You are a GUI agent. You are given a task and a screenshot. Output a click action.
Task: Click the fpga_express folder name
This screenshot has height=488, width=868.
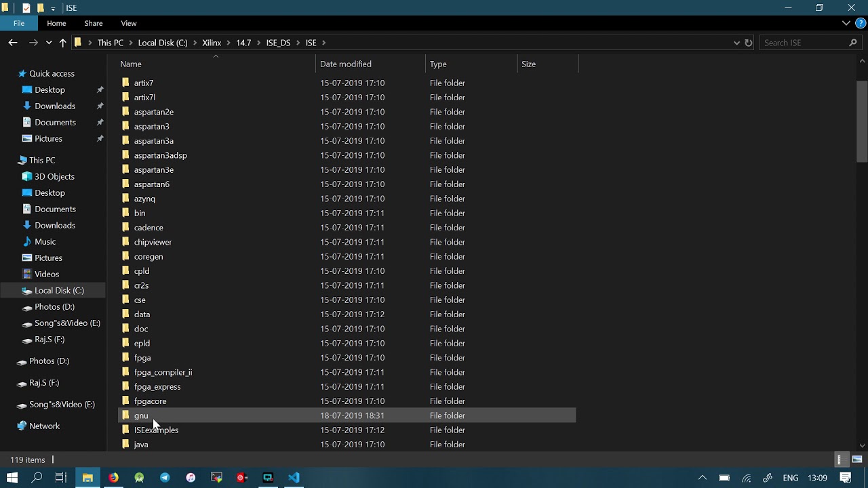(x=157, y=386)
